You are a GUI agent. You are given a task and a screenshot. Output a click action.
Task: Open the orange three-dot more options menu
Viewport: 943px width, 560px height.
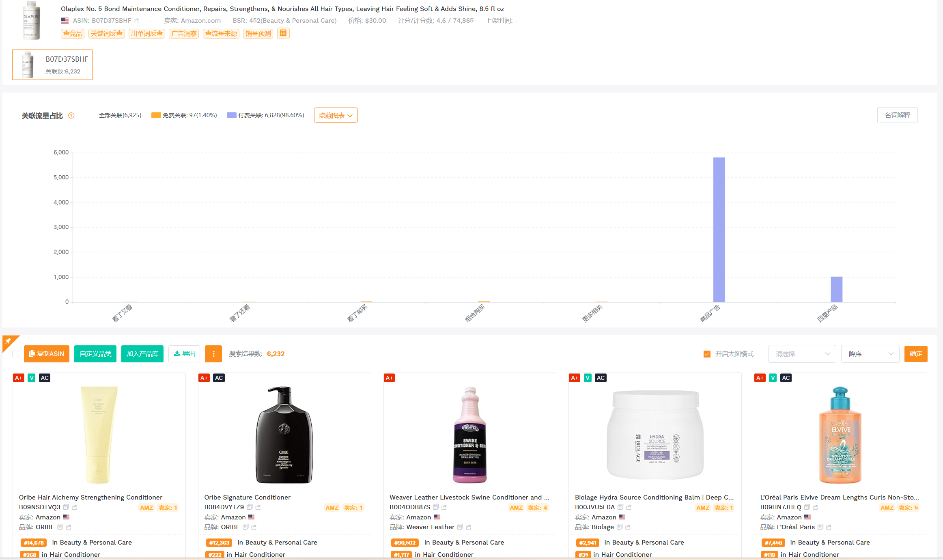[213, 354]
